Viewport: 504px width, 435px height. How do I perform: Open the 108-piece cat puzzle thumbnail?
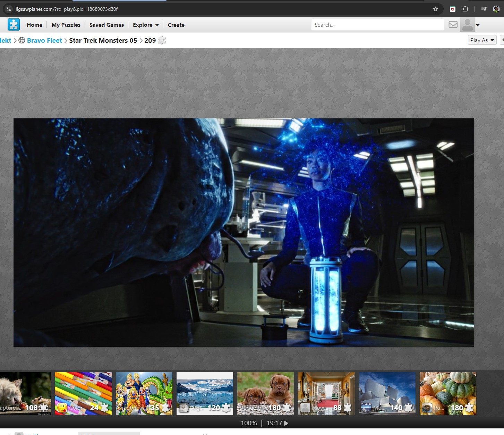(x=25, y=393)
